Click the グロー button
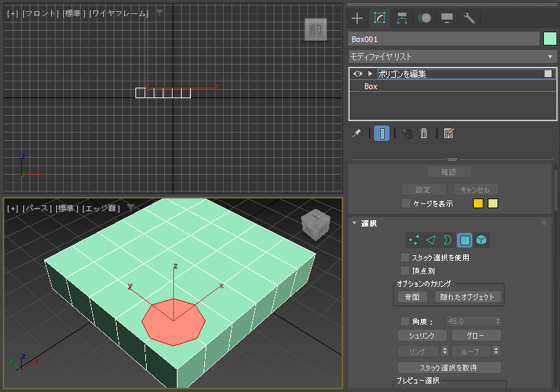The width and height of the screenshot is (560, 392). pyautogui.click(x=476, y=336)
